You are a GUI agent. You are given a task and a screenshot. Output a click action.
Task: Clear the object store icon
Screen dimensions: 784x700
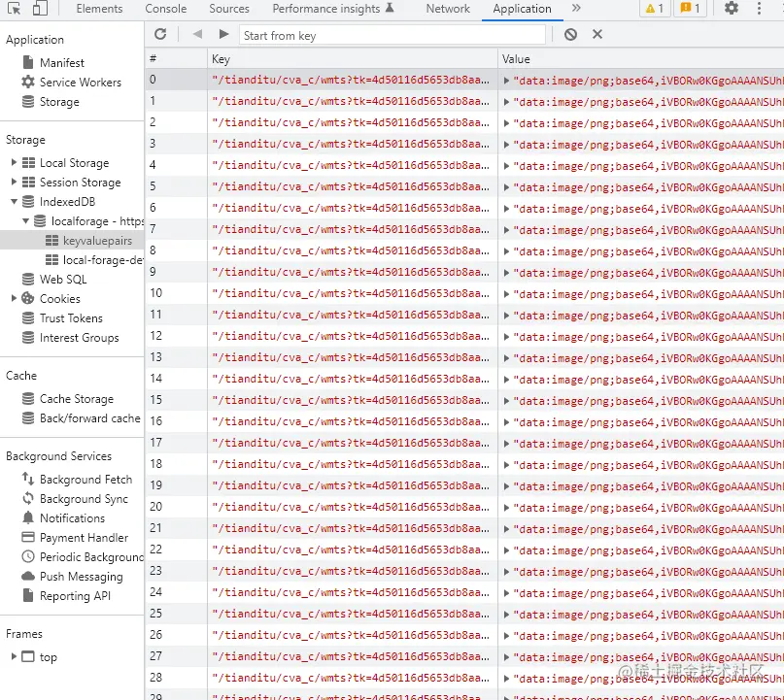click(x=570, y=35)
